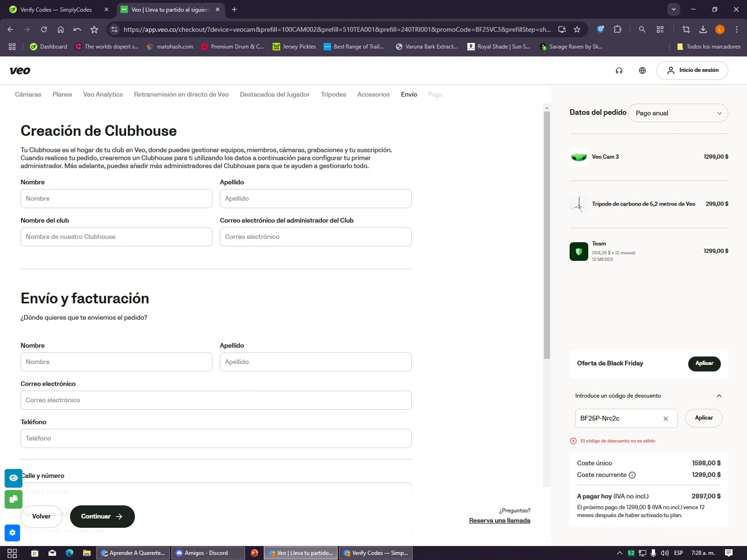The height and width of the screenshot is (560, 747).
Task: Click the Coste recurrente info icon
Action: pyautogui.click(x=632, y=475)
